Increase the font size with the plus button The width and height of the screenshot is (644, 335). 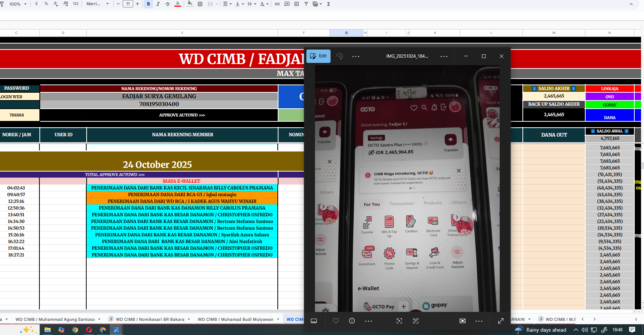pyautogui.click(x=138, y=4)
